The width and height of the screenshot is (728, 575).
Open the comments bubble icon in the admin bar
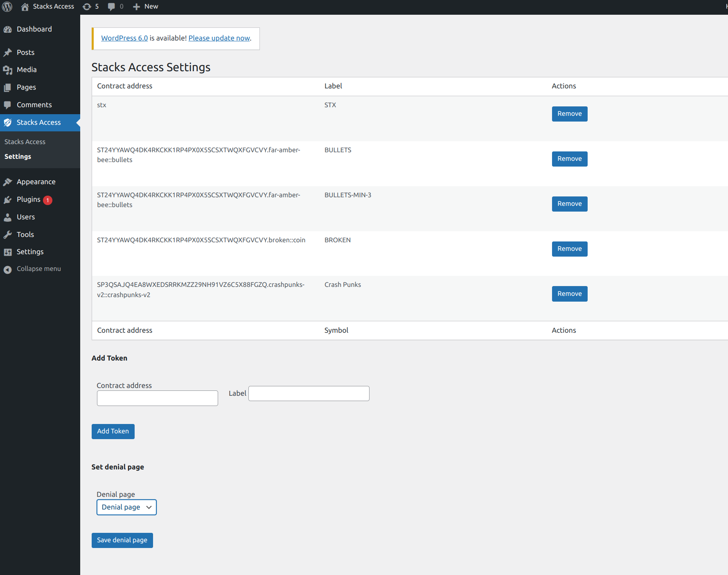click(111, 7)
